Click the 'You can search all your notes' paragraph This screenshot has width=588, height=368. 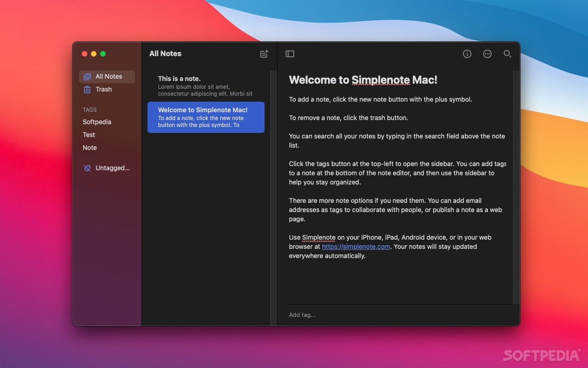tap(397, 141)
